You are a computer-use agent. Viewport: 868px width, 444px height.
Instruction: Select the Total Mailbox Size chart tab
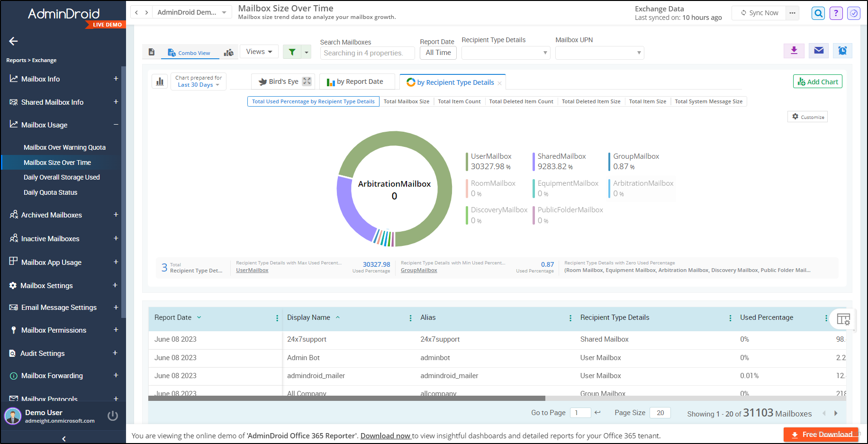coord(406,101)
